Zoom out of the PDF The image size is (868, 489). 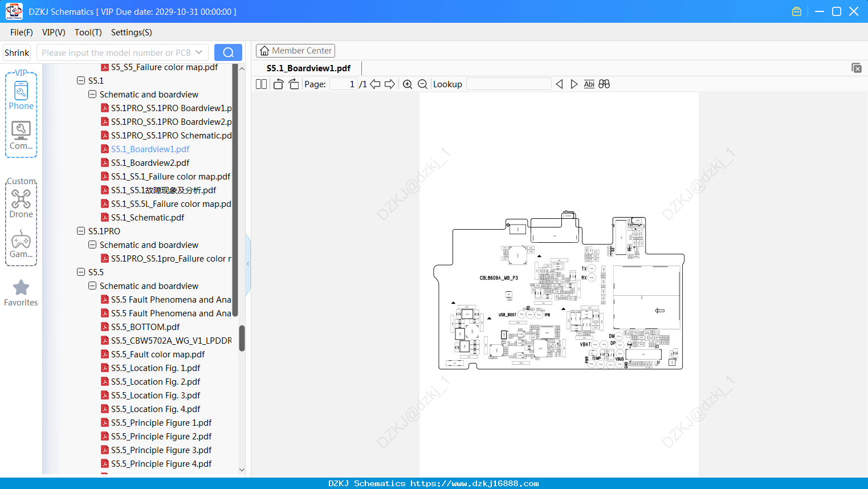tap(423, 84)
